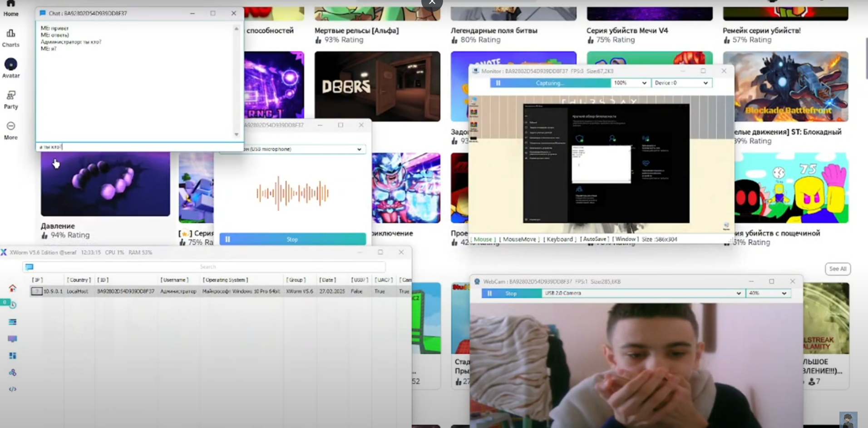Click the XWorm home icon in sidebar
868x428 pixels.
[13, 288]
